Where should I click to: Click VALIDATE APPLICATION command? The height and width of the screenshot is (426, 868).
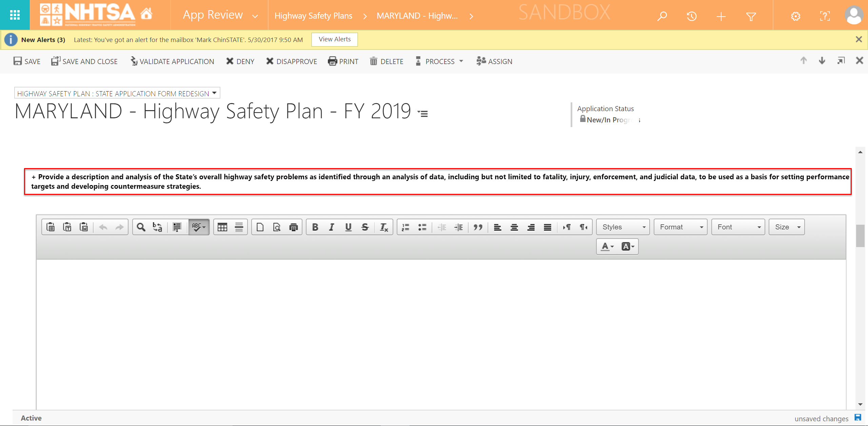173,61
